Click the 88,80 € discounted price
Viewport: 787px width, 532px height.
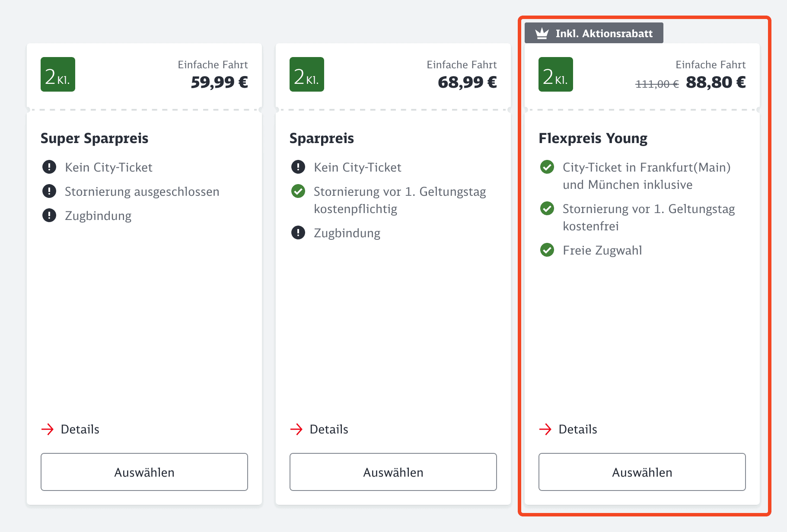coord(715,82)
